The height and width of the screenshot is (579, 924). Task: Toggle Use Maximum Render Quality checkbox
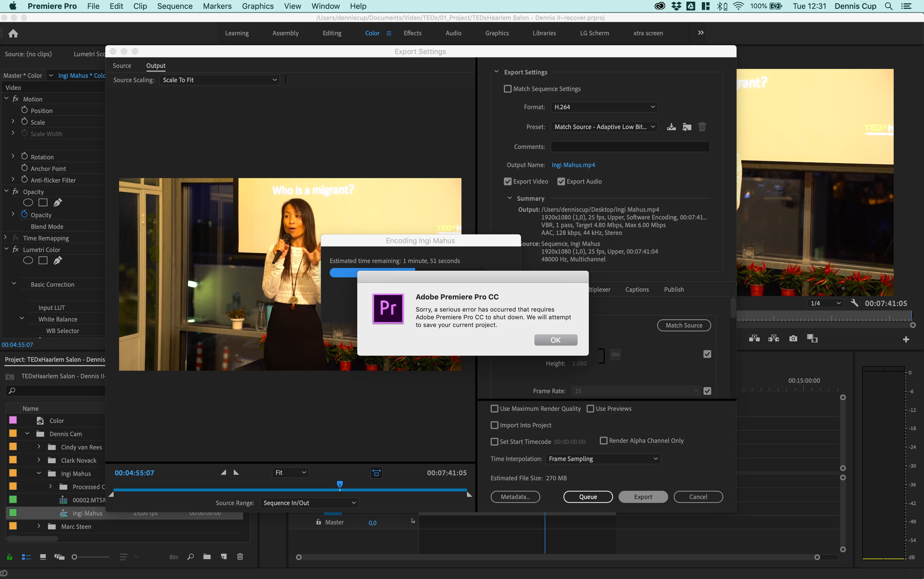pos(495,409)
